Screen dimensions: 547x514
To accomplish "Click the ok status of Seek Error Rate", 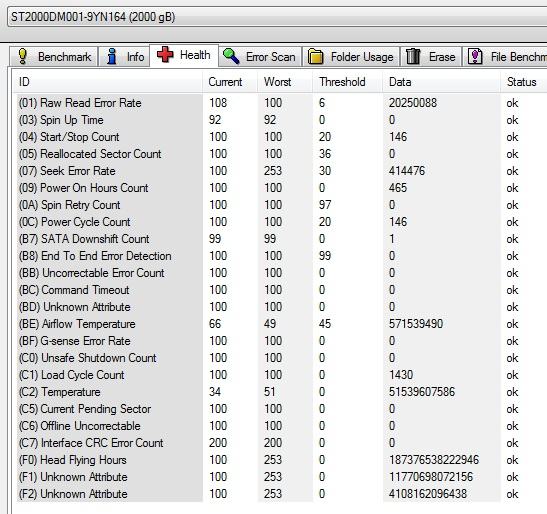I will tap(512, 171).
